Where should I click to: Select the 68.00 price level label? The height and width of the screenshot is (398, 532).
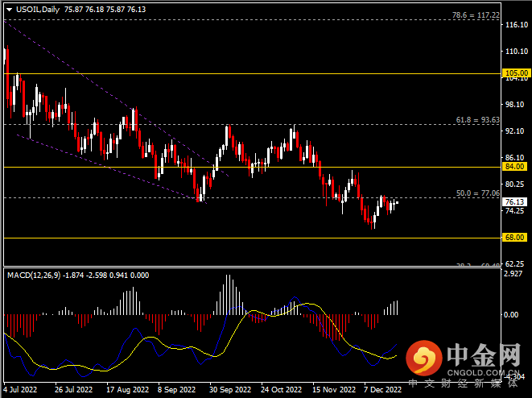pyautogui.click(x=514, y=238)
